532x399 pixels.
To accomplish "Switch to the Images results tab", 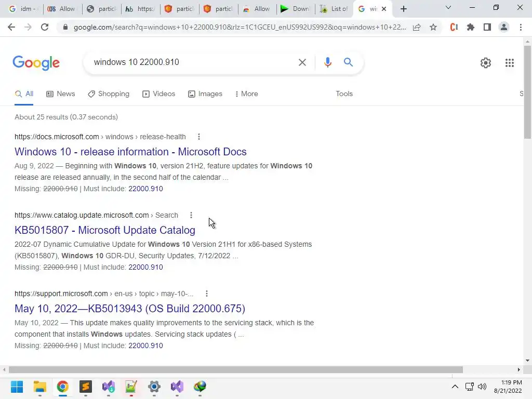I will [205, 94].
